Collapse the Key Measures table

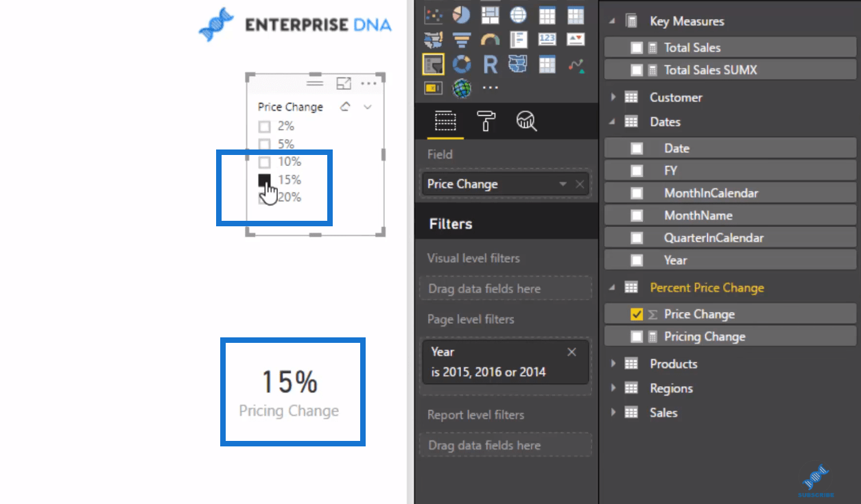pyautogui.click(x=612, y=22)
